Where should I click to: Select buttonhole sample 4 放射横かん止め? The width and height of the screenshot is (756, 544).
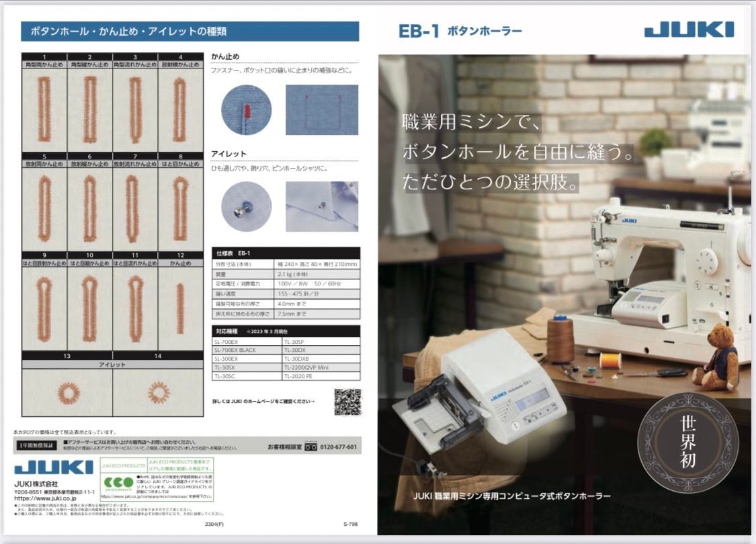pyautogui.click(x=180, y=109)
